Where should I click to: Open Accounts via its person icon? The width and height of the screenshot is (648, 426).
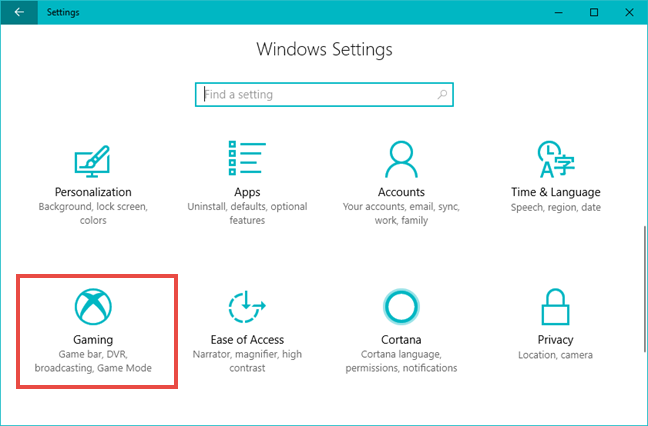(x=401, y=159)
